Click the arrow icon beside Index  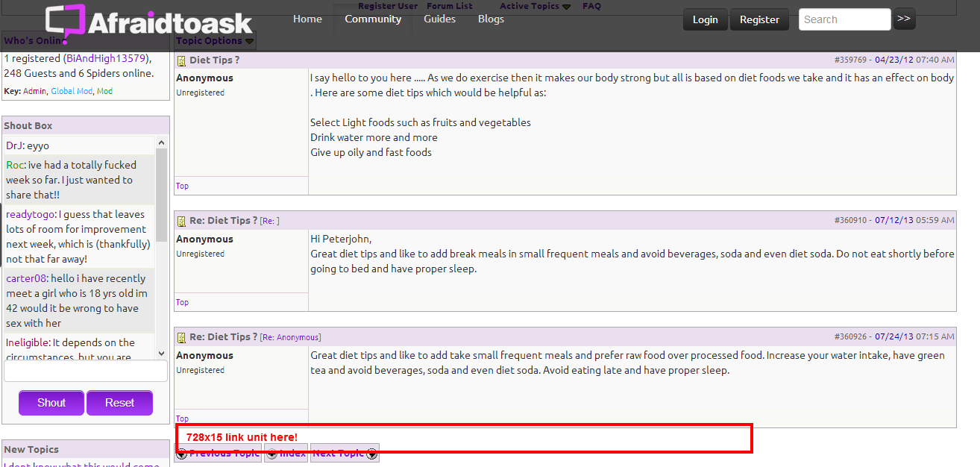point(272,454)
